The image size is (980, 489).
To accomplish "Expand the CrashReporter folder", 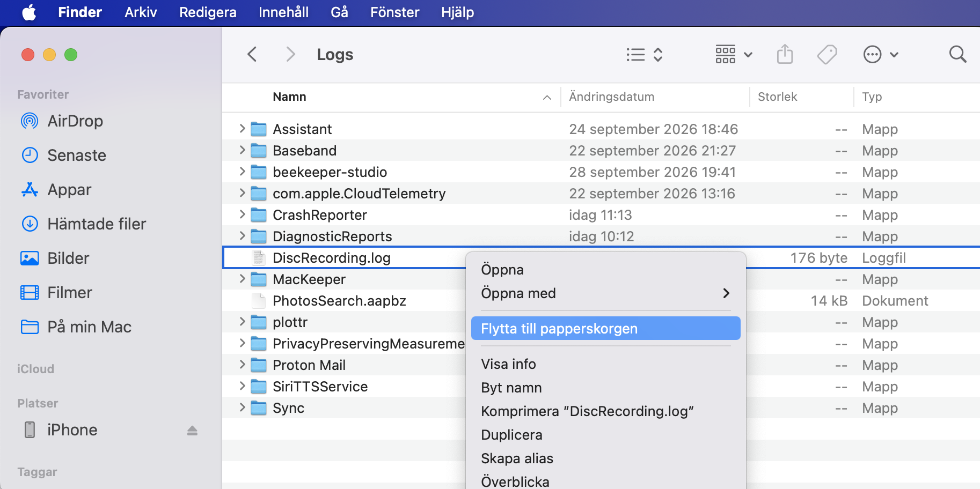I will 242,214.
